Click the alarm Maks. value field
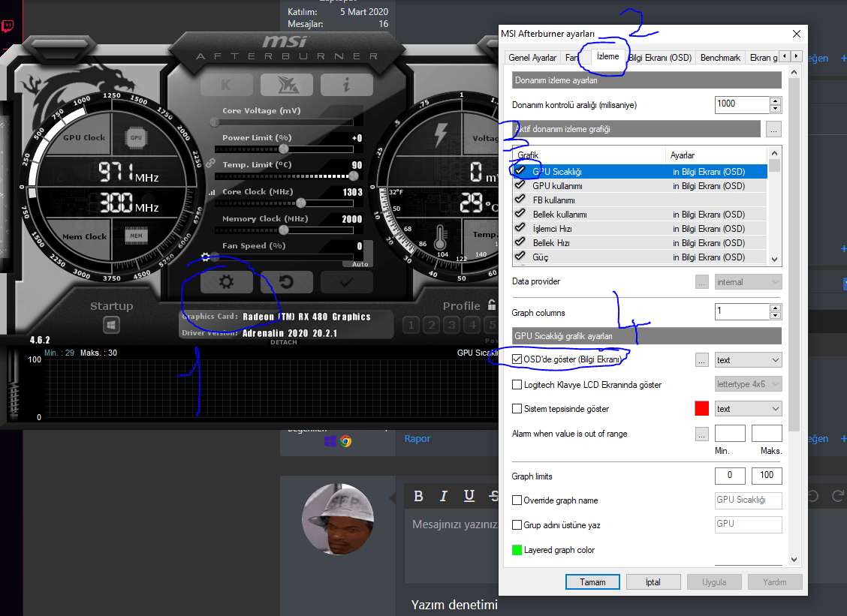This screenshot has width=847, height=616. 767,433
